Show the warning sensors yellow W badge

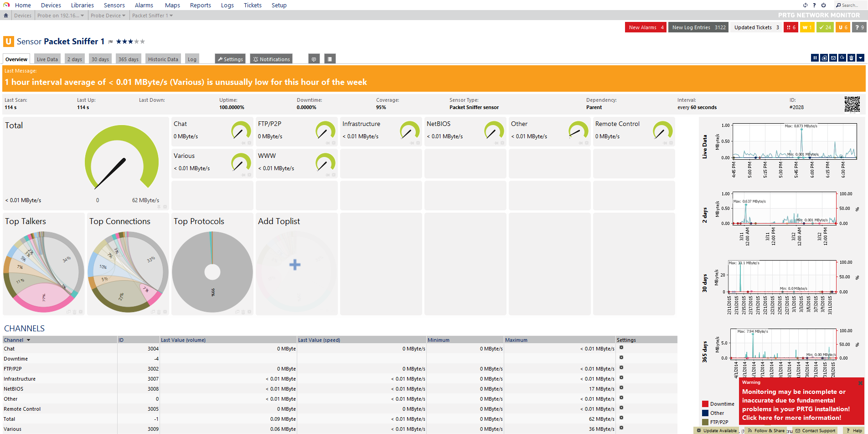pyautogui.click(x=807, y=27)
